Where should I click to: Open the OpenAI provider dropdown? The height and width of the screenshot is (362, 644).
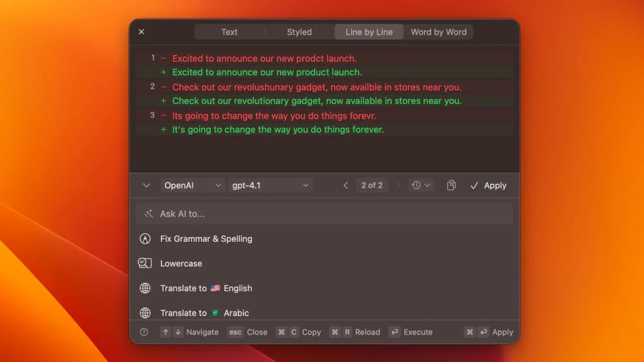click(193, 185)
